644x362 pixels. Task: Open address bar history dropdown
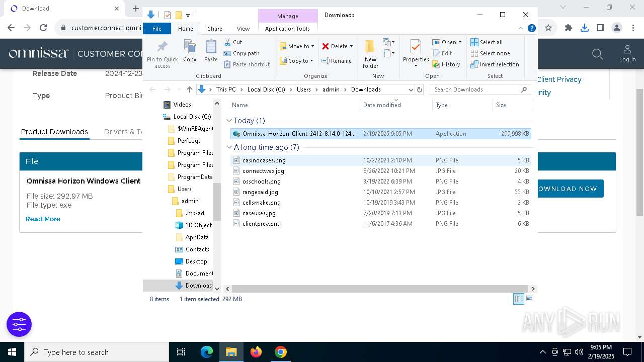pos(411,89)
